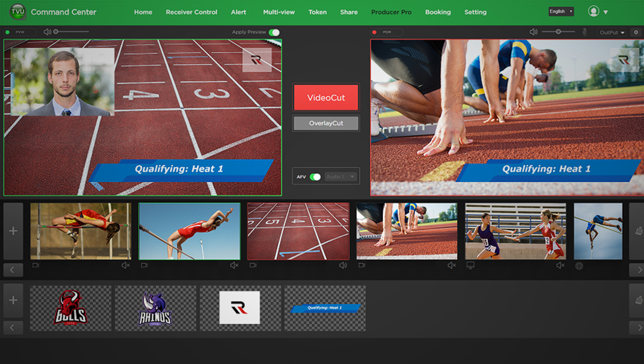Disable the AFV audio-follow-video toggle
This screenshot has width=644, height=364.
(315, 177)
